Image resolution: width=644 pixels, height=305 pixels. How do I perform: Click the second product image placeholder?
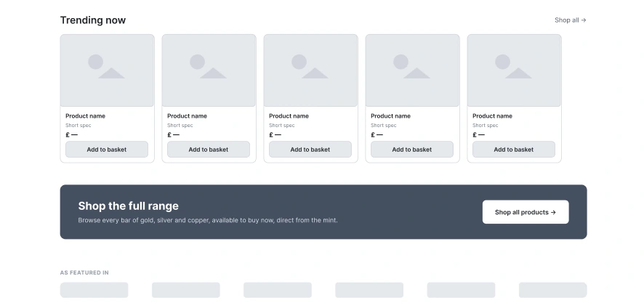[209, 70]
